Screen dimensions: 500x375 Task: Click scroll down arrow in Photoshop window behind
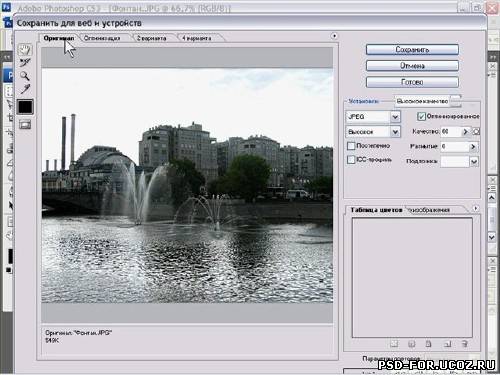click(492, 237)
